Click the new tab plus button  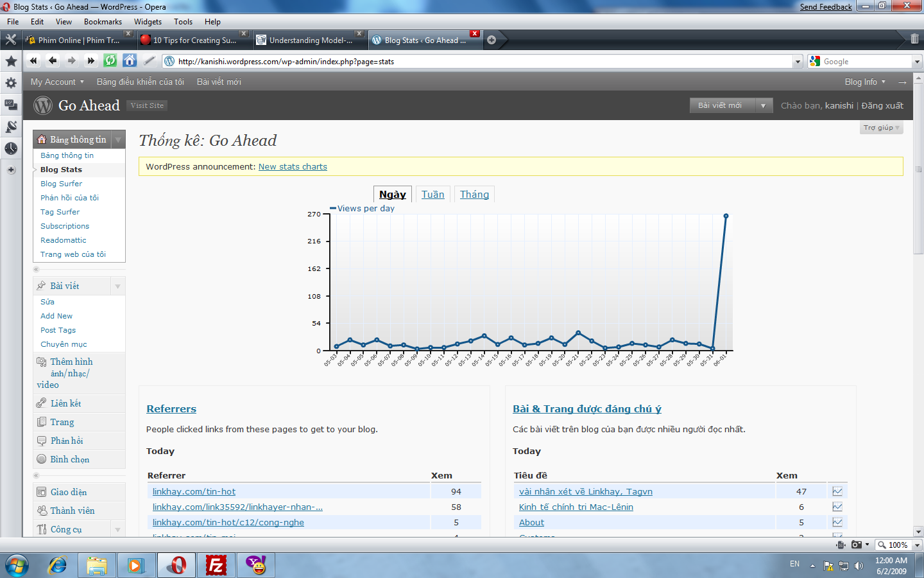(x=492, y=40)
